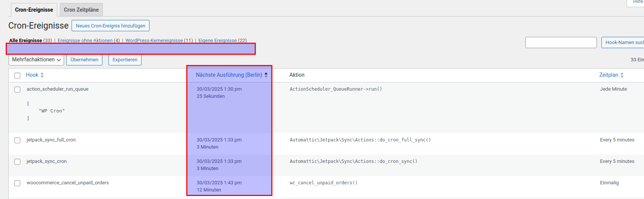Open the Hilfe help tab
The width and height of the screenshot is (644, 199).
tap(637, 2)
